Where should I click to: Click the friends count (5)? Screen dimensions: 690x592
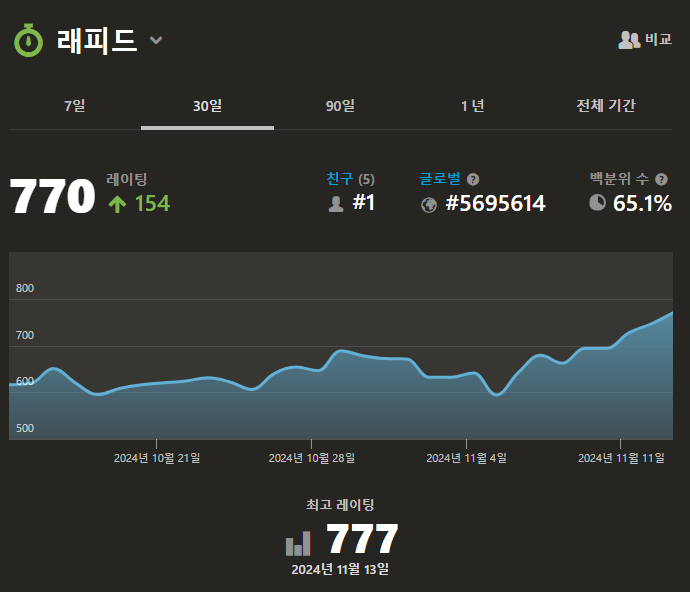[366, 180]
